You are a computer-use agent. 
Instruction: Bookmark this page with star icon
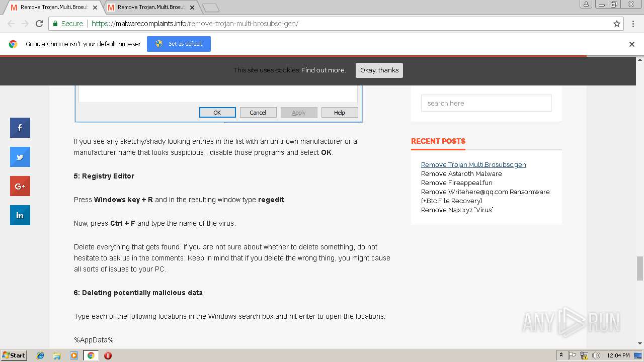[617, 24]
